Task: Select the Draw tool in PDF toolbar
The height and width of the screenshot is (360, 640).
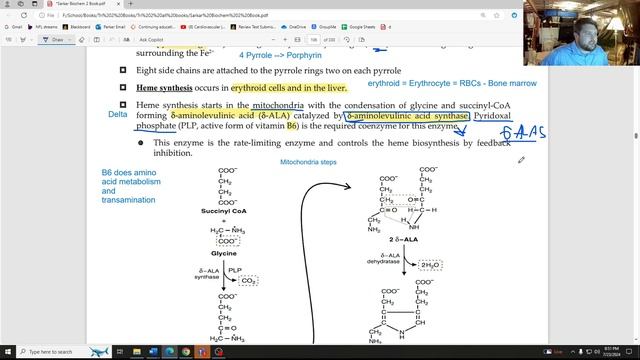Action: (x=53, y=40)
